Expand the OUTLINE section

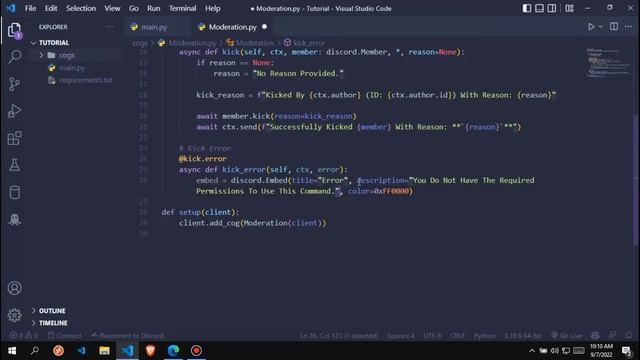[x=48, y=311]
